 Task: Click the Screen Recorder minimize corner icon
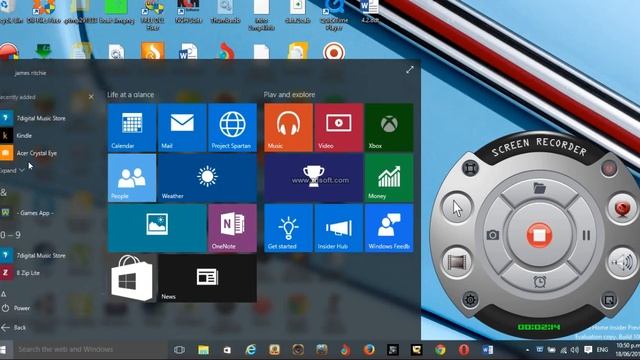coord(609,301)
